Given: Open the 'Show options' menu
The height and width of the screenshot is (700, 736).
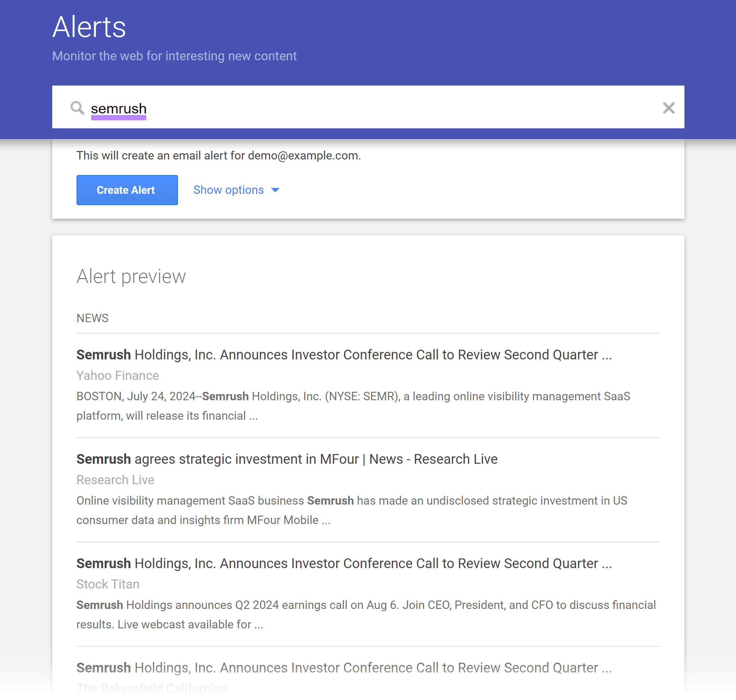Looking at the screenshot, I should tap(236, 190).
